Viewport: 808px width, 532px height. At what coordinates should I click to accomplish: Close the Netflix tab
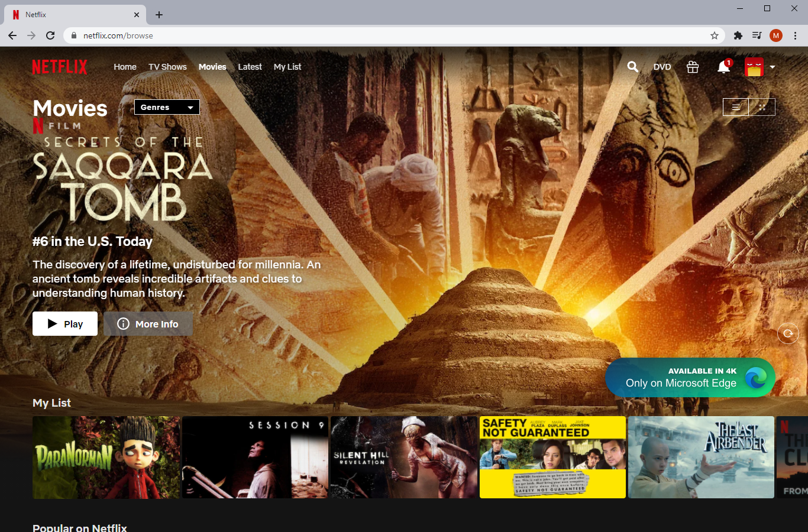tap(137, 15)
